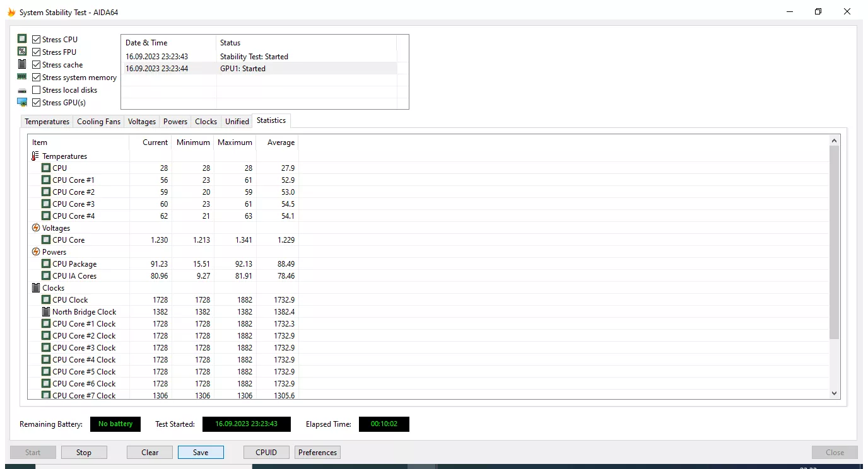
Task: Click the Maximum column header
Action: click(x=235, y=142)
